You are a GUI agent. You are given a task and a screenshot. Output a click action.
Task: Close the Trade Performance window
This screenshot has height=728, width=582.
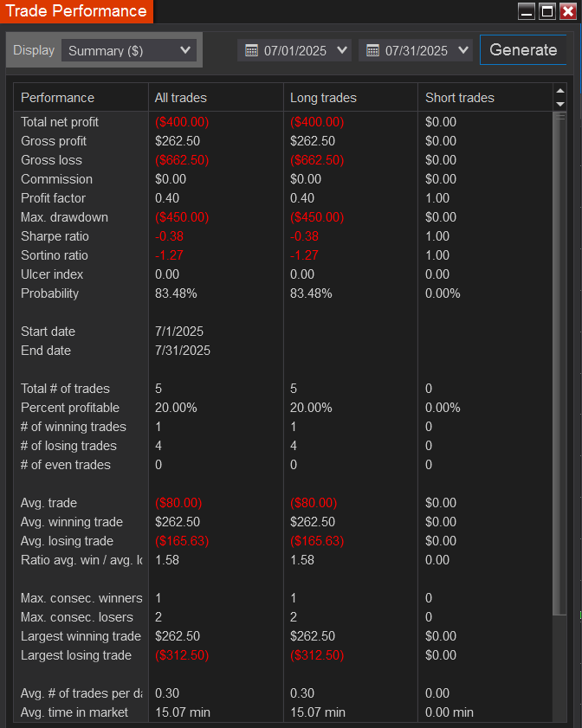pyautogui.click(x=568, y=11)
